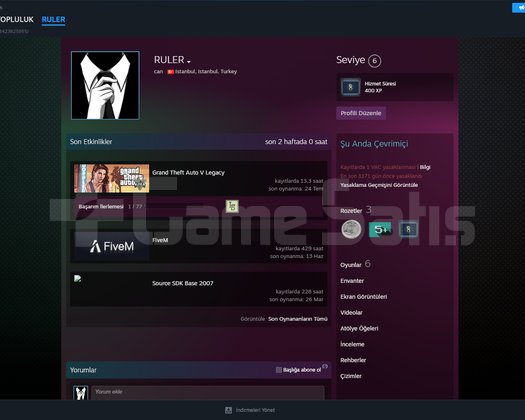Image resolution: width=525 pixels, height=420 pixels.
Task: View Son Oynananların Tümü link
Action: [298, 319]
